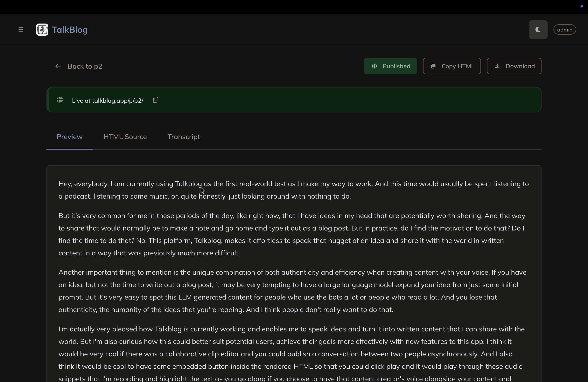The height and width of the screenshot is (382, 588).
Task: Click the TalkBlog microphone logo icon
Action: tap(42, 29)
